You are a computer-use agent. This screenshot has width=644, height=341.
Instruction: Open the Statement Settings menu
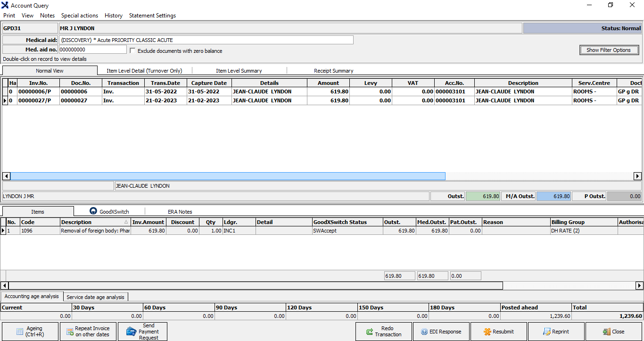point(152,16)
